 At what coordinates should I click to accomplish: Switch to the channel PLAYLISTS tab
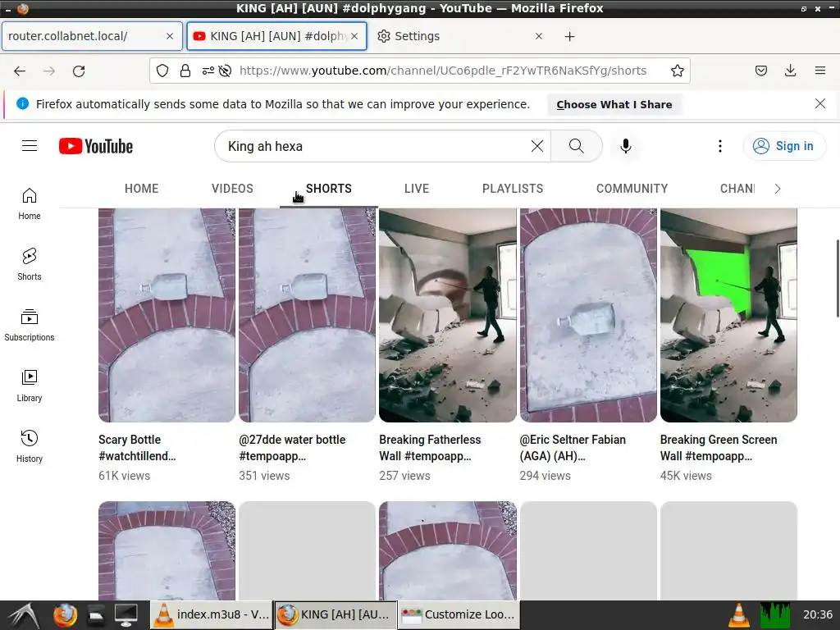(513, 189)
